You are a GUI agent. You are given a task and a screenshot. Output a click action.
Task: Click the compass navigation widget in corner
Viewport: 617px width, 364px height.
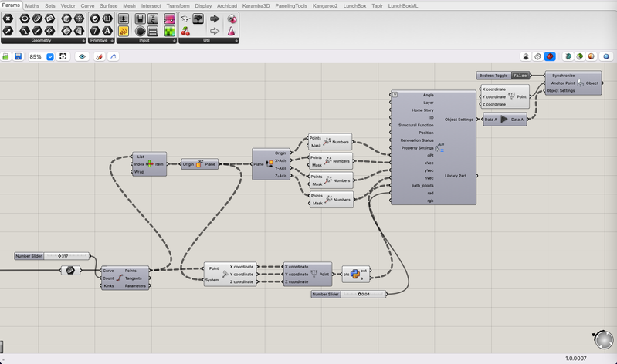coord(602,339)
